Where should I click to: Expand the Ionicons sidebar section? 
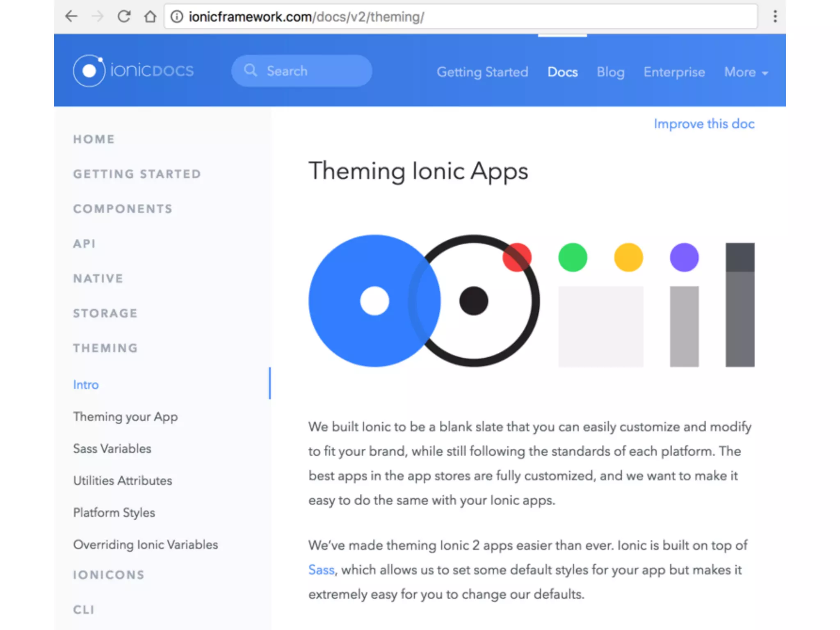(x=109, y=575)
